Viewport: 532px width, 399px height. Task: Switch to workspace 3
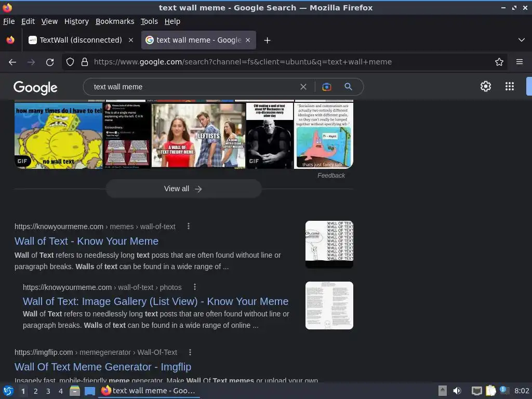tap(48, 391)
